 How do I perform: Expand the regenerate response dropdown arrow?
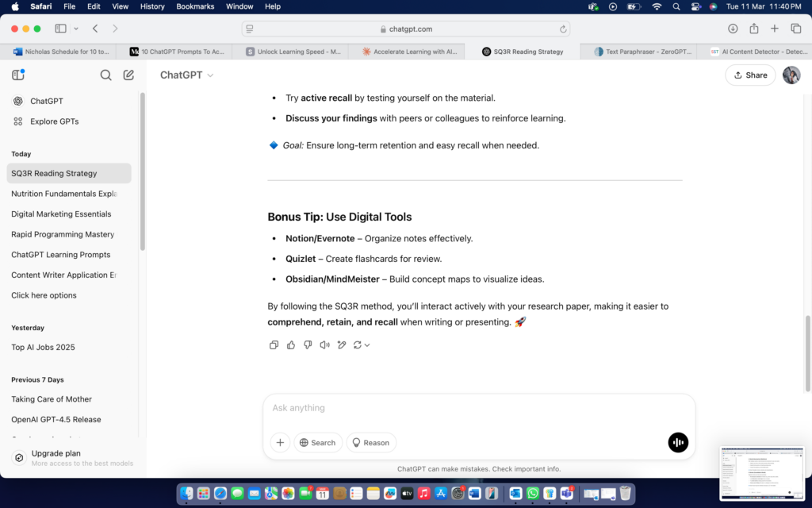pos(367,345)
